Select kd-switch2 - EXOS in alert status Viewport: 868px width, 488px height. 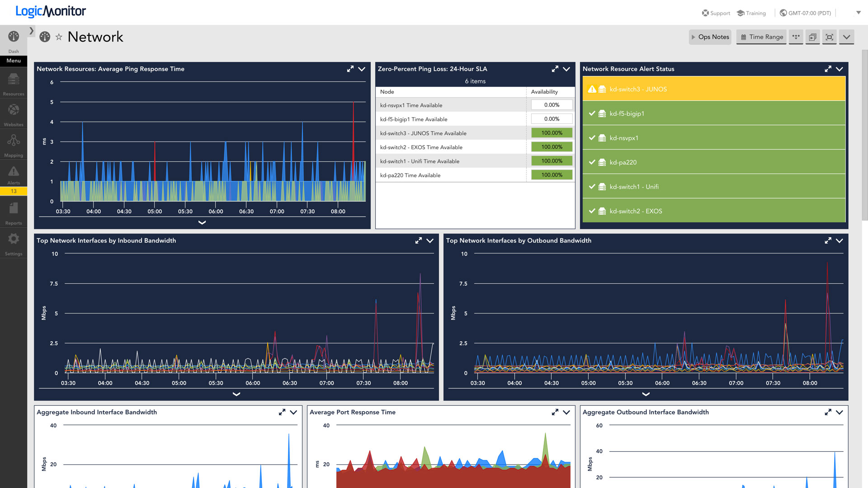pyautogui.click(x=714, y=211)
